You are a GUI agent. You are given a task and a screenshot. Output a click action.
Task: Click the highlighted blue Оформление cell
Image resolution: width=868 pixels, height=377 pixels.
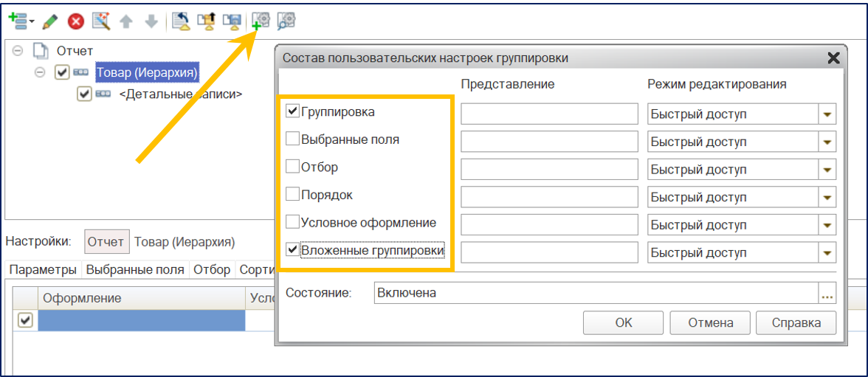click(x=141, y=320)
